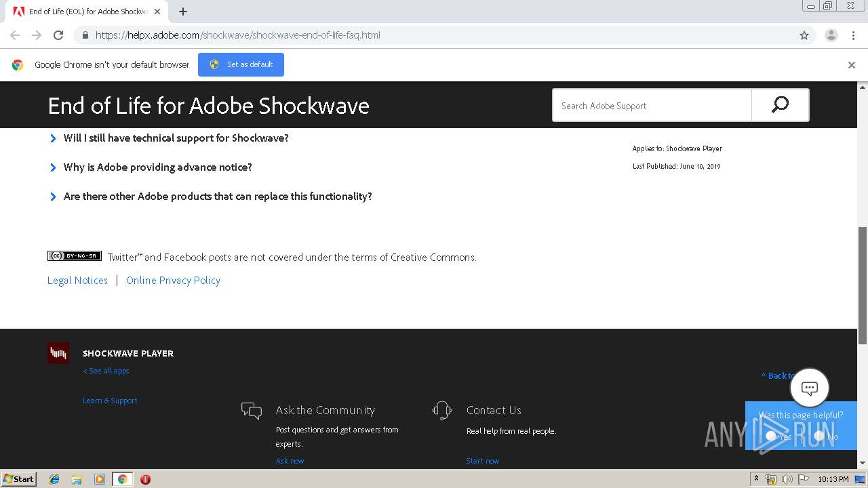Open the media player taskbar icon
Screen dimensions: 868x488
(100, 479)
